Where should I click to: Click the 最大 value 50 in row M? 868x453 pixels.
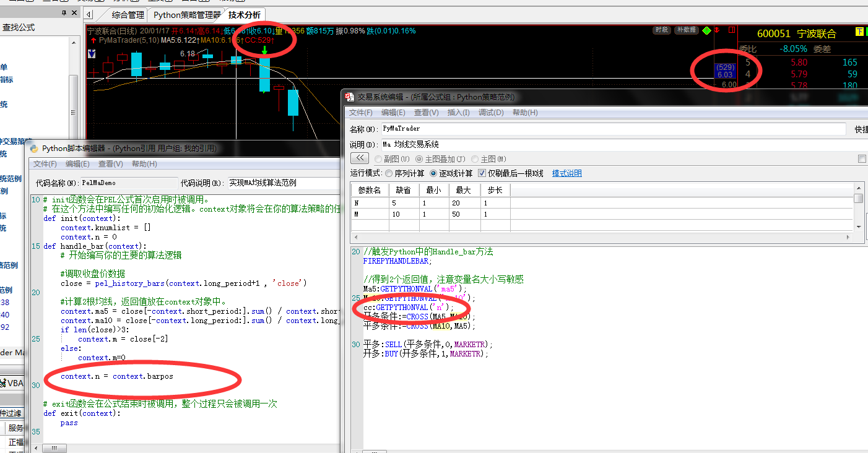(x=466, y=214)
